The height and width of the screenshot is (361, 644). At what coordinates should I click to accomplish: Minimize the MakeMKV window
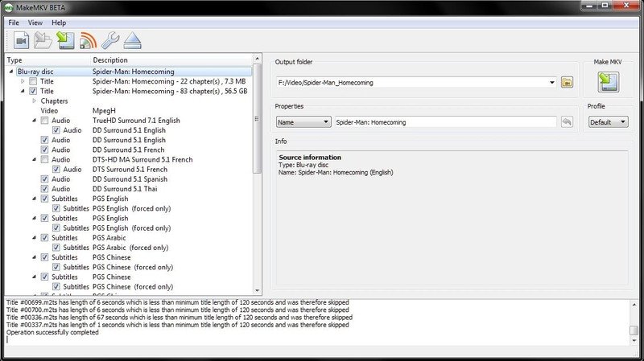point(589,6)
